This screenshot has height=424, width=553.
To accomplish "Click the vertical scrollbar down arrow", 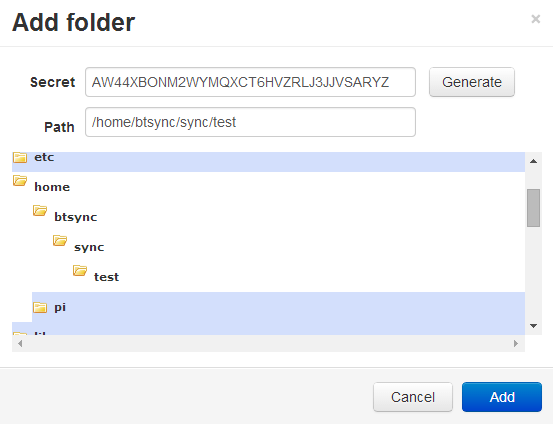I will click(x=534, y=326).
